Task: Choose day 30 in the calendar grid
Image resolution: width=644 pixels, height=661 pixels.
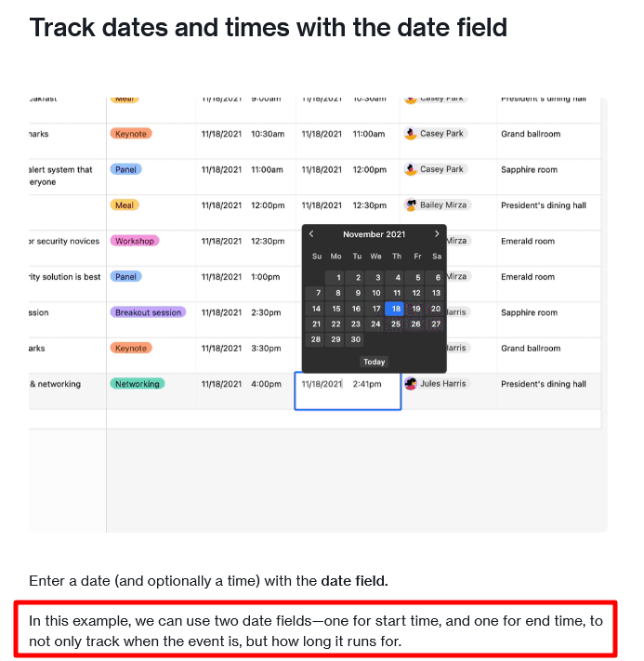Action: [x=356, y=340]
